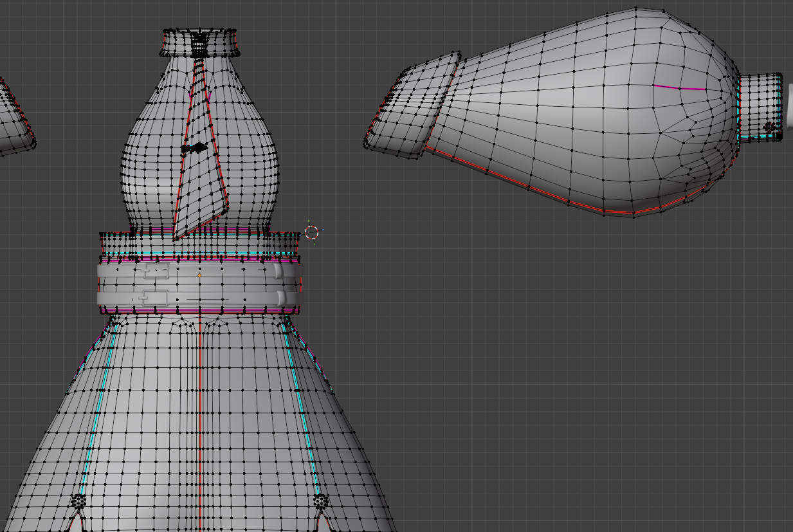Click the upper left belt buckle
The image size is (793, 532).
[x=155, y=271]
